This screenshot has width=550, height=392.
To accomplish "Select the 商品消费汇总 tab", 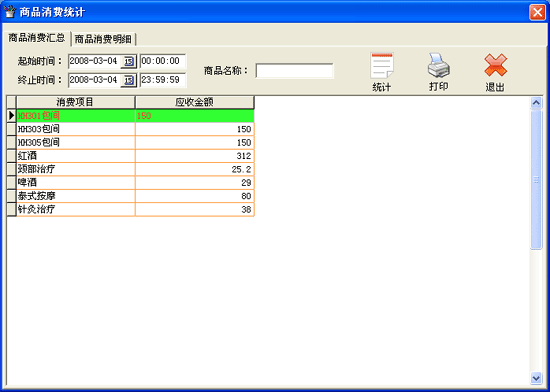I will pos(36,38).
